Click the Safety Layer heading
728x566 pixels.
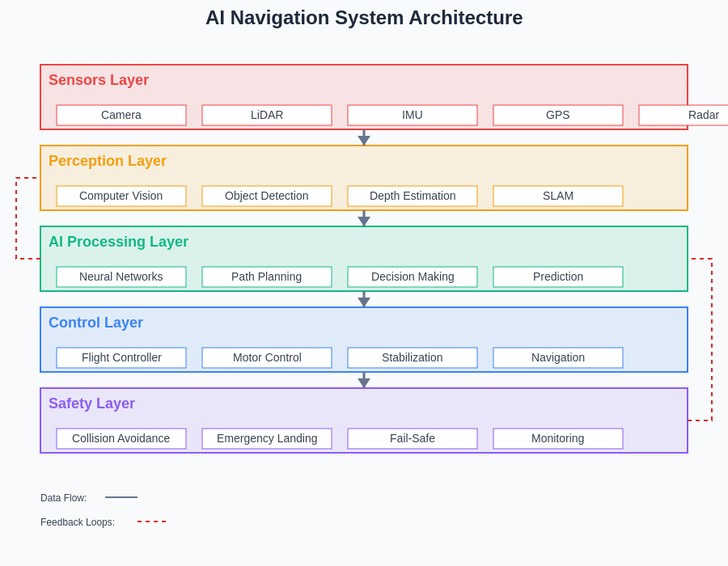coord(91,403)
